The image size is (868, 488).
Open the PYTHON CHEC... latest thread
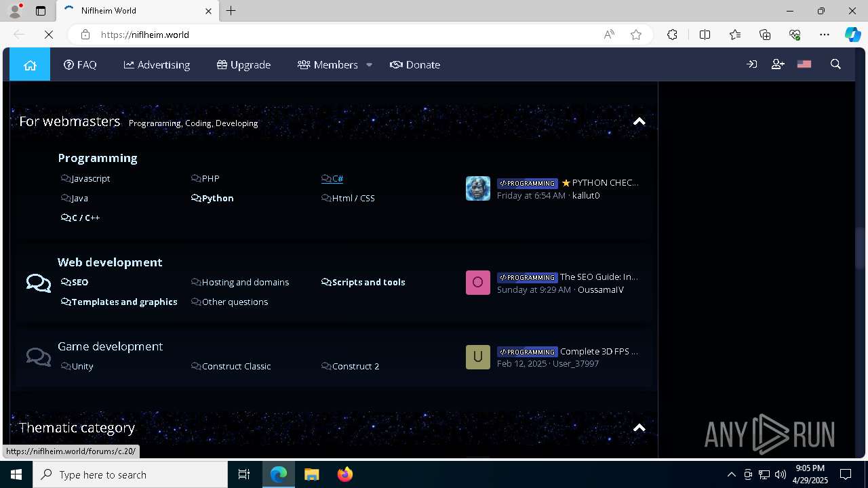(600, 183)
